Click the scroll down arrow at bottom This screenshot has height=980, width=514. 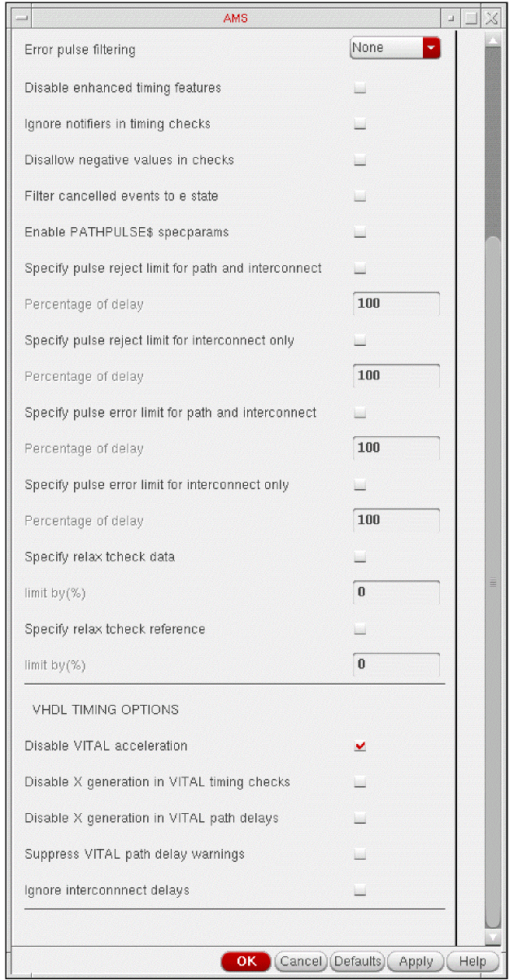(491, 938)
